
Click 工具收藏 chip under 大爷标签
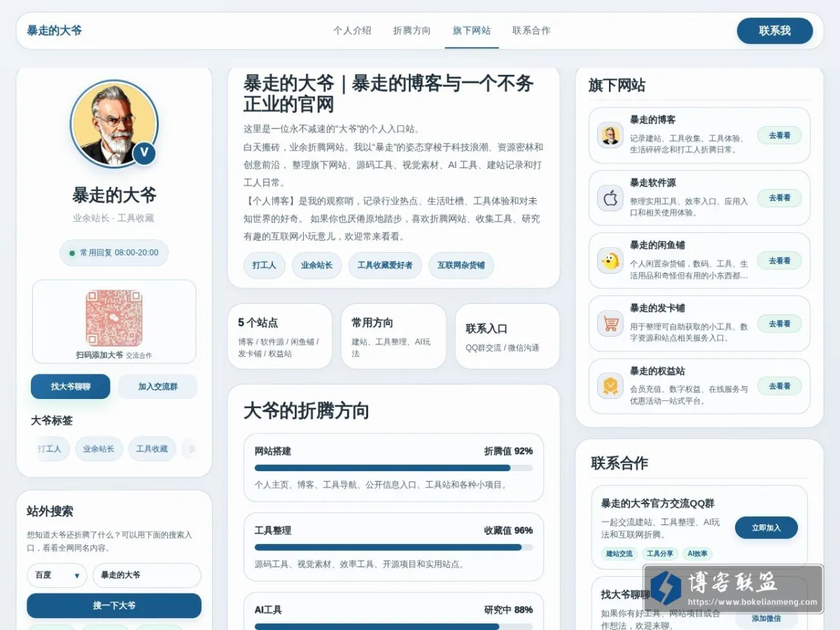[152, 449]
